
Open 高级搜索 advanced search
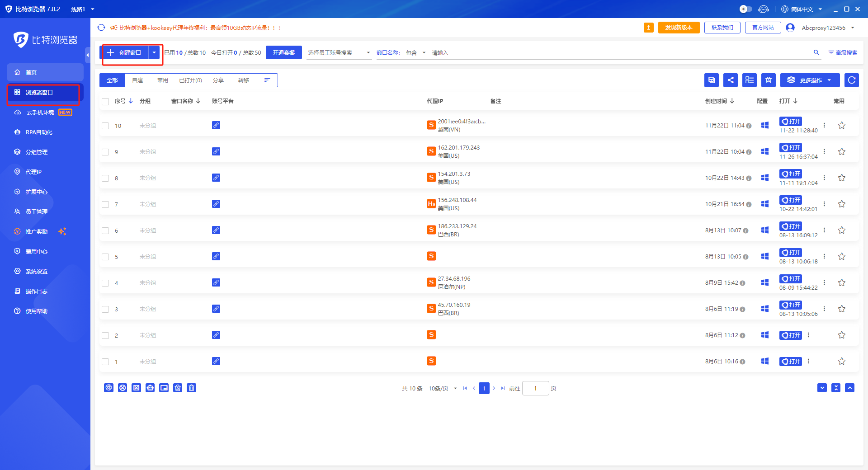(843, 53)
